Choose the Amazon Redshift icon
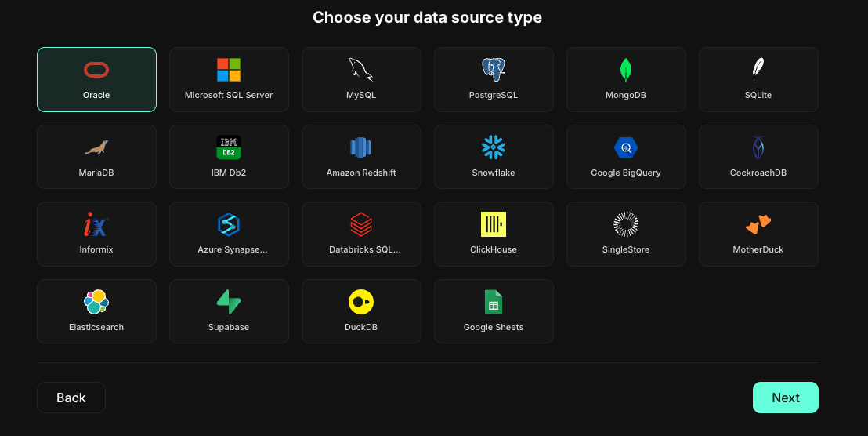Image resolution: width=868 pixels, height=436 pixels. tap(361, 147)
